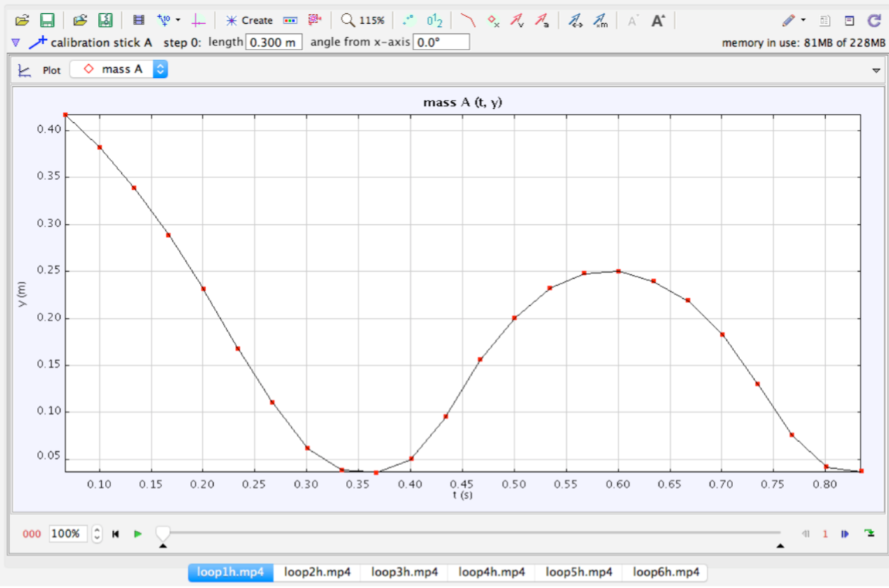This screenshot has height=588, width=889.
Task: Click the refresh arrow icon
Action: click(874, 20)
